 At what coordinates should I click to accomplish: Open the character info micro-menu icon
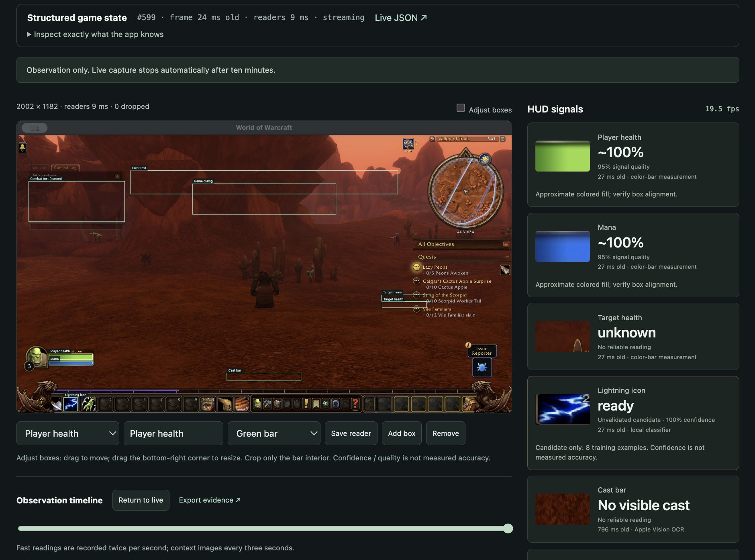[x=257, y=403]
